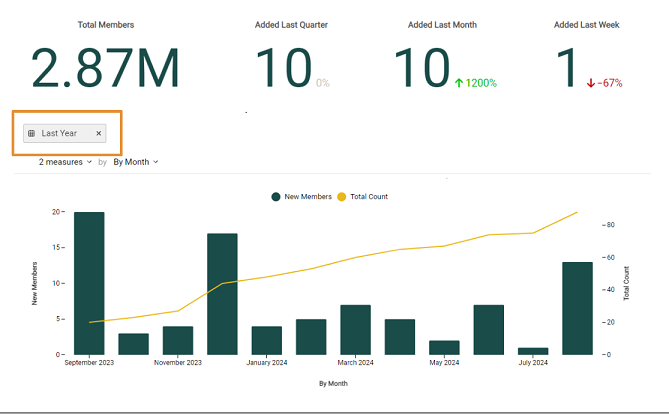This screenshot has width=669, height=414.
Task: Expand the By Month grouping dropdown
Action: [x=135, y=161]
